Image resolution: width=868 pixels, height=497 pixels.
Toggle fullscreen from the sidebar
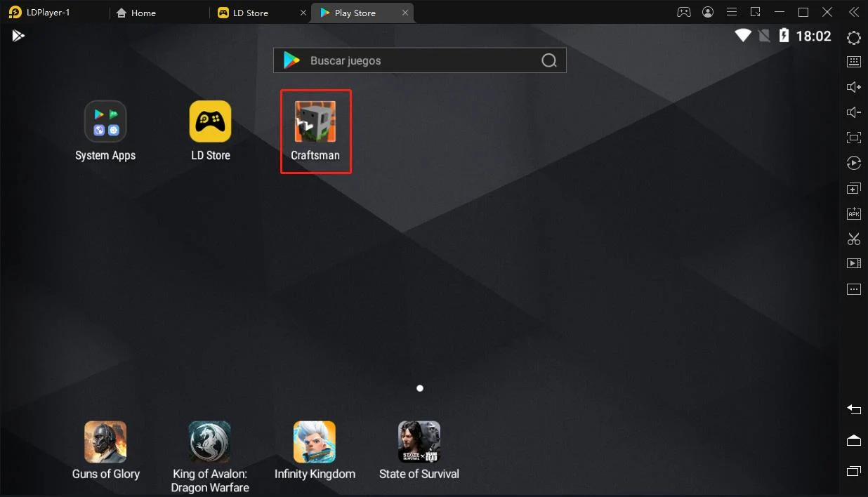pyautogui.click(x=854, y=138)
